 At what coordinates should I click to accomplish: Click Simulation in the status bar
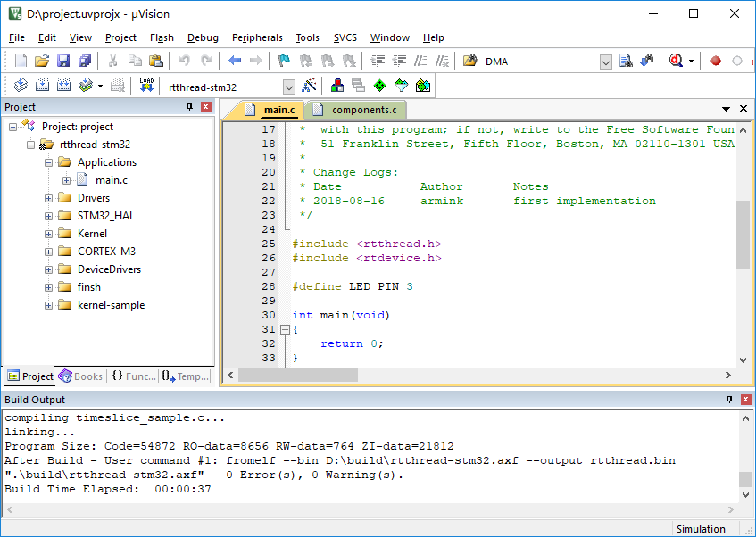(701, 529)
